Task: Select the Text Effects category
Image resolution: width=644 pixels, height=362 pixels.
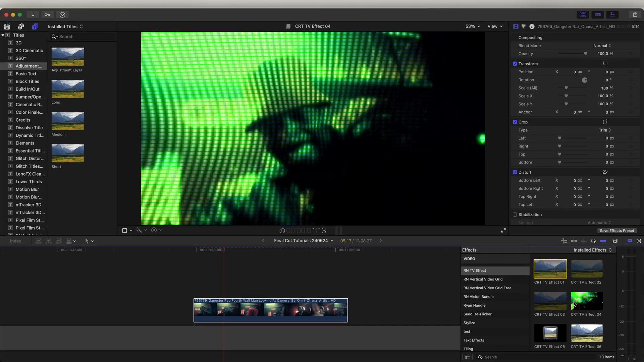Action: (474, 340)
